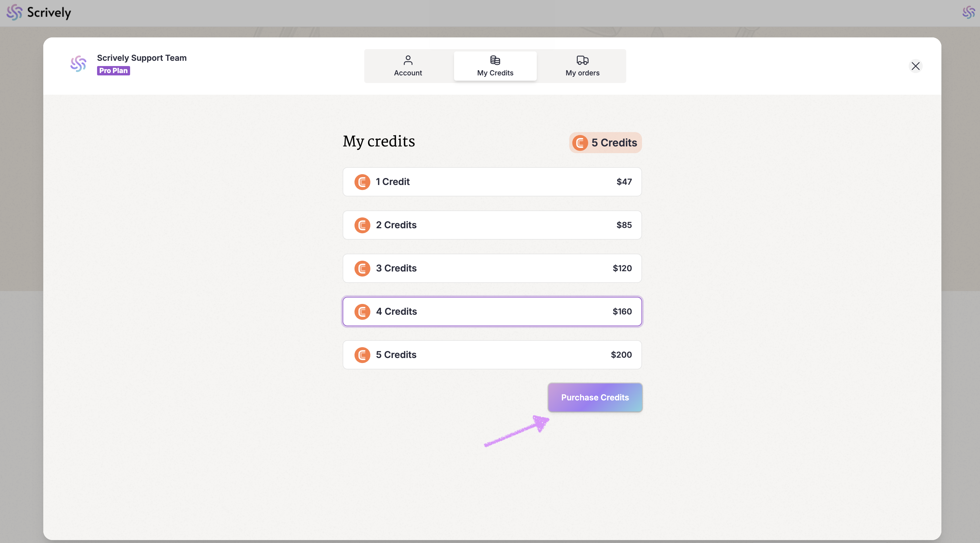
Task: Click the coin stack icon on My Credits
Action: pos(495,60)
